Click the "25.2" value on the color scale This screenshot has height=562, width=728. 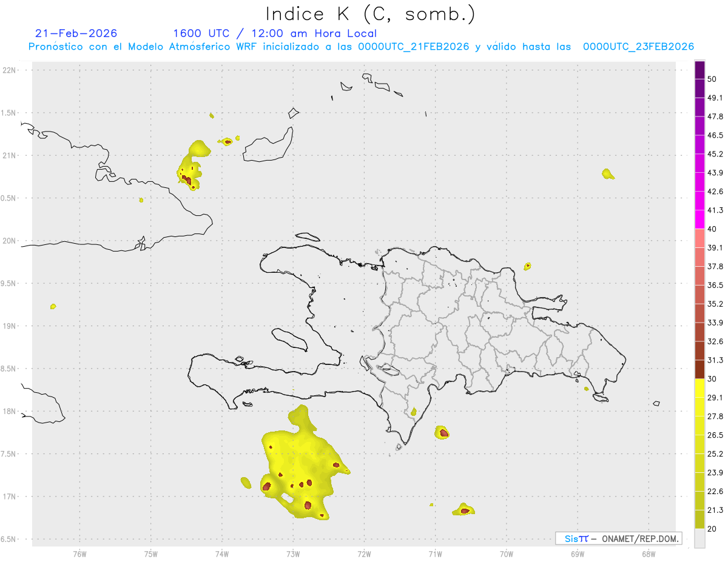click(x=715, y=454)
